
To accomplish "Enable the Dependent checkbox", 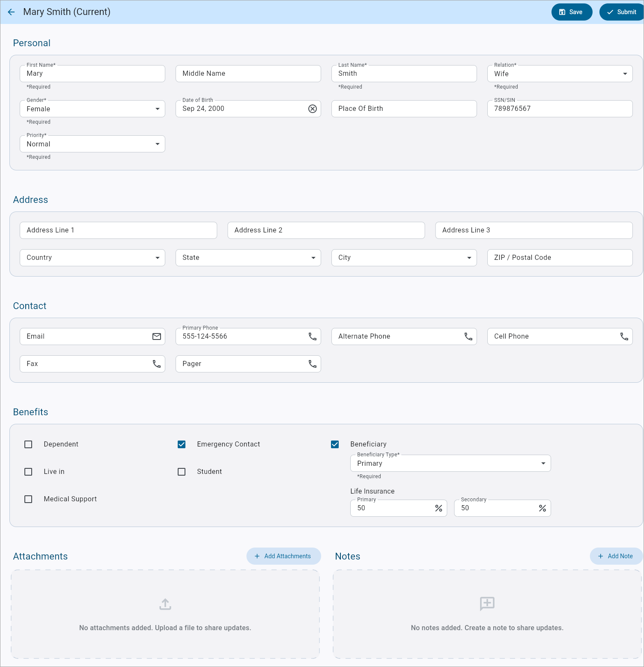I will pos(28,444).
